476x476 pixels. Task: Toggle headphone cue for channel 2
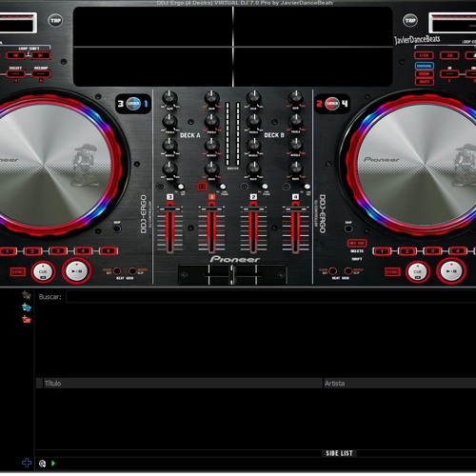pyautogui.click(x=244, y=187)
